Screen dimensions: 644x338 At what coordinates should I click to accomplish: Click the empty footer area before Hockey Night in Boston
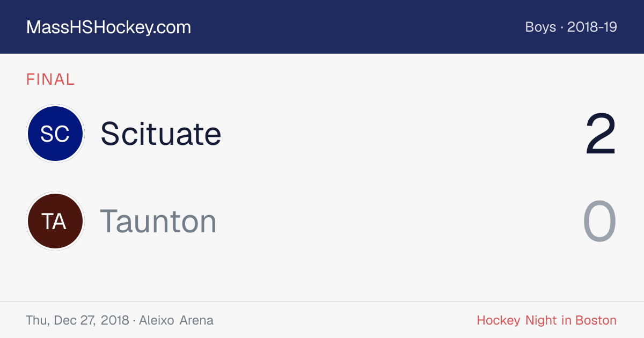pyautogui.click(x=343, y=321)
